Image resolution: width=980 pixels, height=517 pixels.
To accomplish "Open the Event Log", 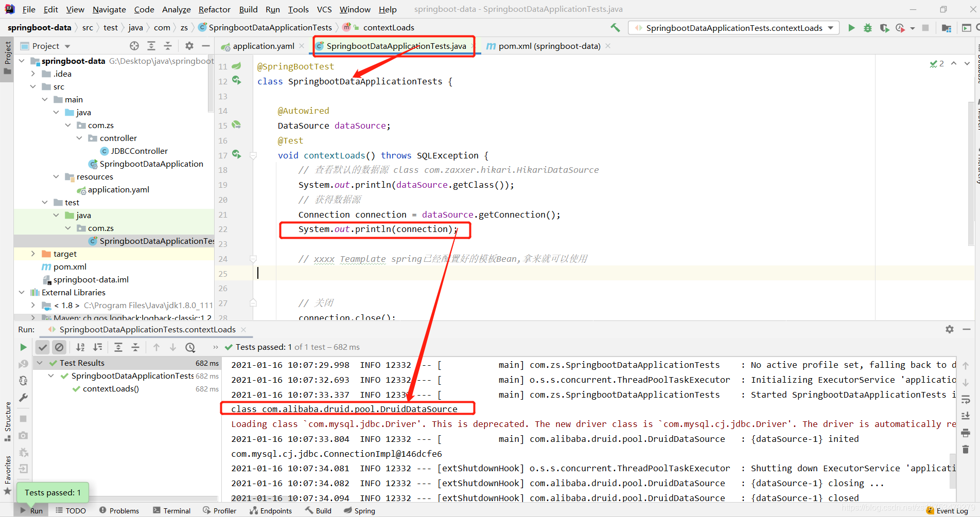I will point(947,510).
